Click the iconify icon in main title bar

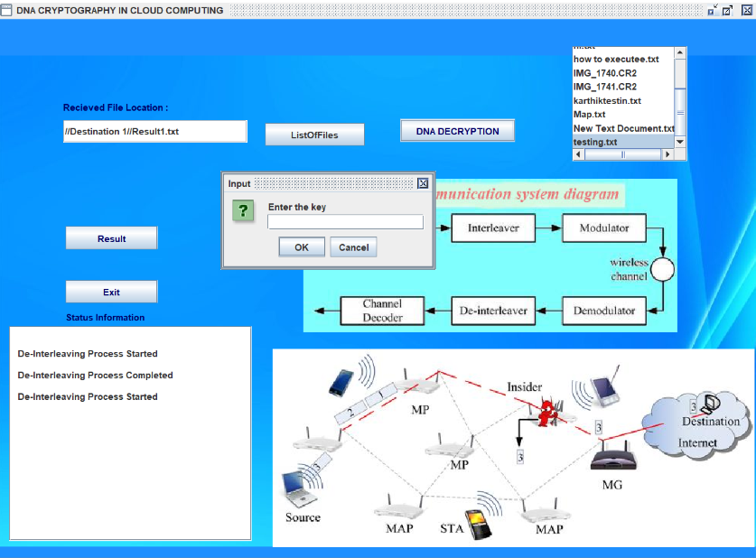click(712, 10)
